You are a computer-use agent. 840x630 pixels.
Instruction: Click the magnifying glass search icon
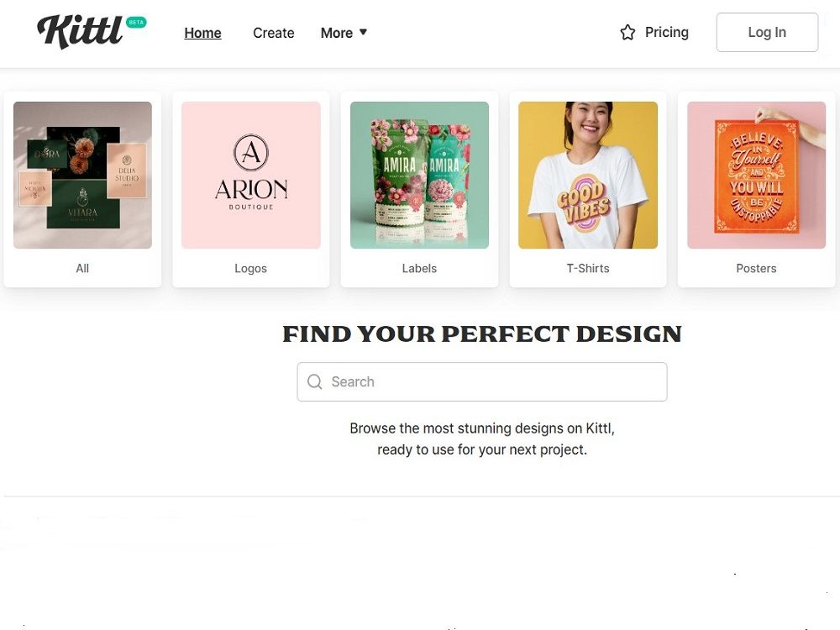click(314, 381)
